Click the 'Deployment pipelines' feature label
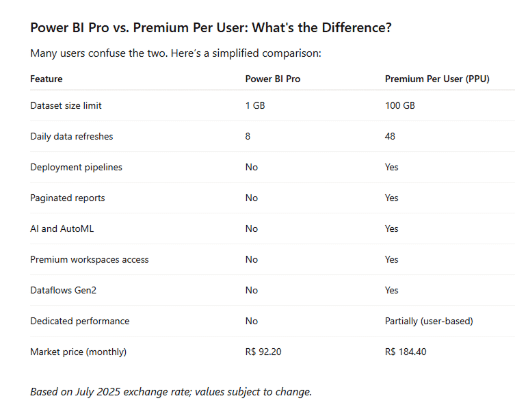This screenshot has width=515, height=420. coord(77,167)
